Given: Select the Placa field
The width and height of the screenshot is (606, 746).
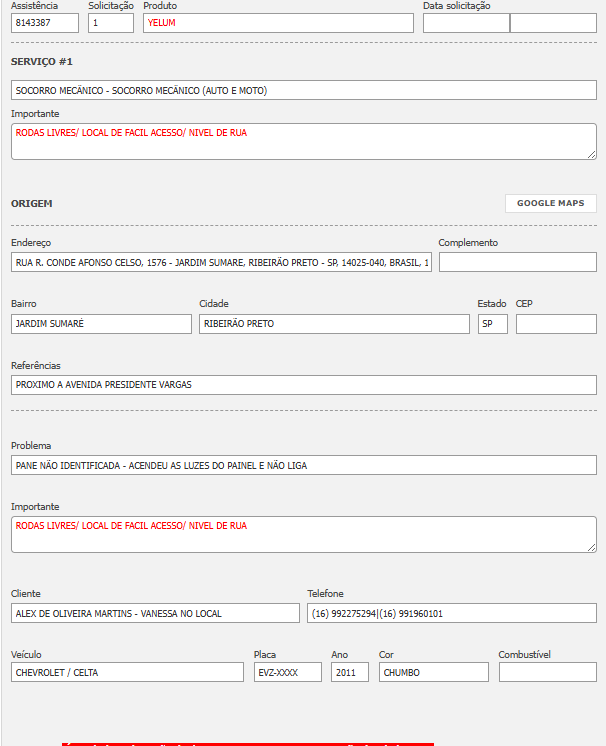Looking at the screenshot, I should point(287,672).
